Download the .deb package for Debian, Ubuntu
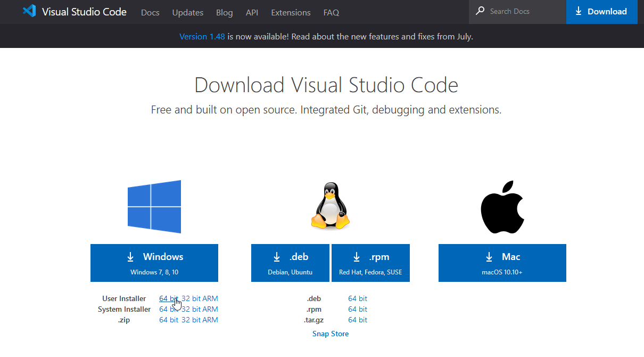The height and width of the screenshot is (357, 644). coord(290,263)
